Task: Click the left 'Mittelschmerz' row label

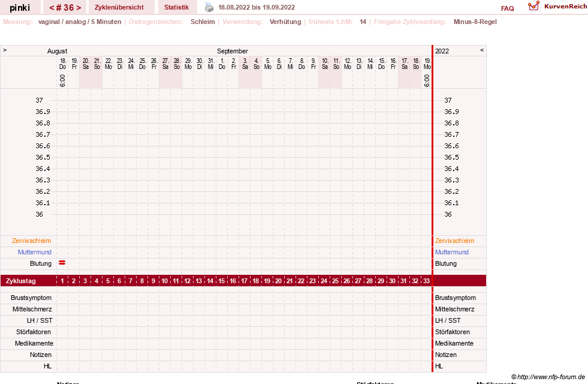Action: coord(32,309)
